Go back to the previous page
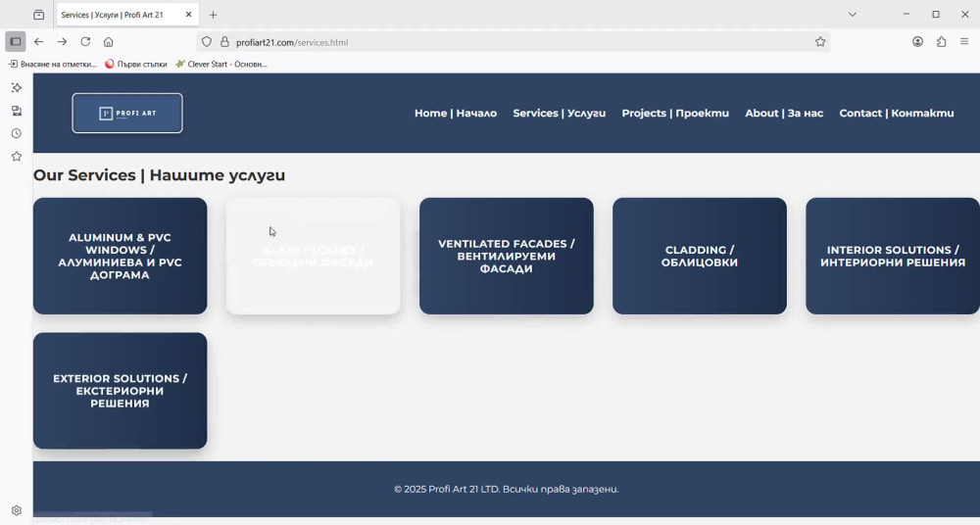Image resolution: width=980 pixels, height=525 pixels. click(x=39, y=42)
